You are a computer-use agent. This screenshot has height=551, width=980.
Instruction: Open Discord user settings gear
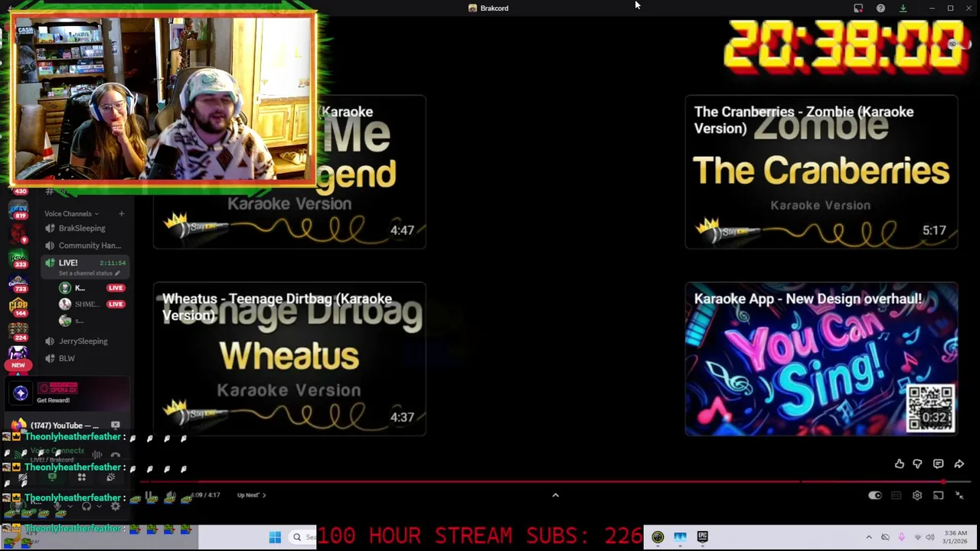point(116,506)
